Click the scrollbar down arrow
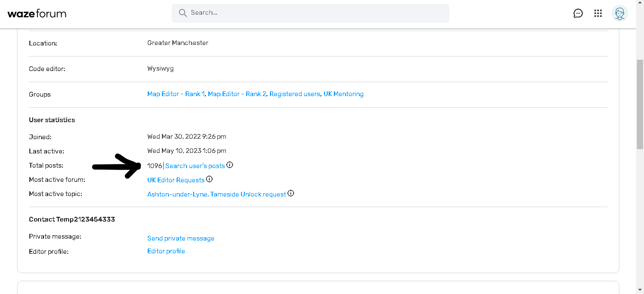644x294 pixels. coord(640,290)
